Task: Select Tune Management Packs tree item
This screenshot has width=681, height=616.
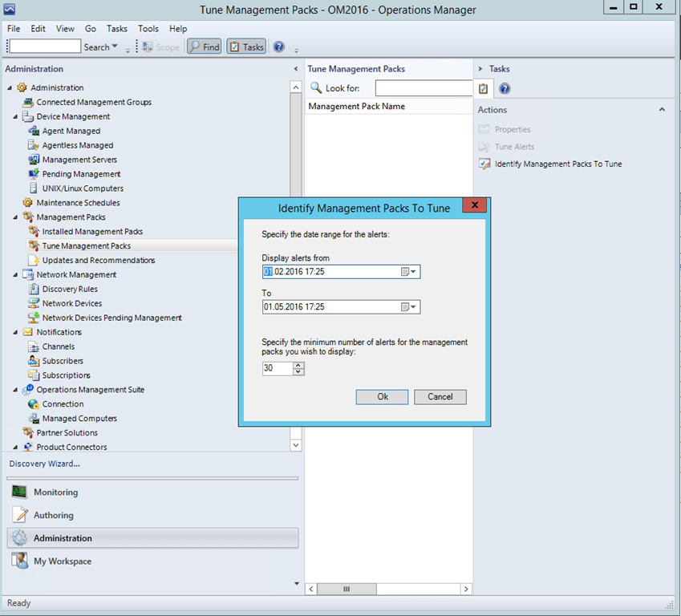Action: [86, 246]
